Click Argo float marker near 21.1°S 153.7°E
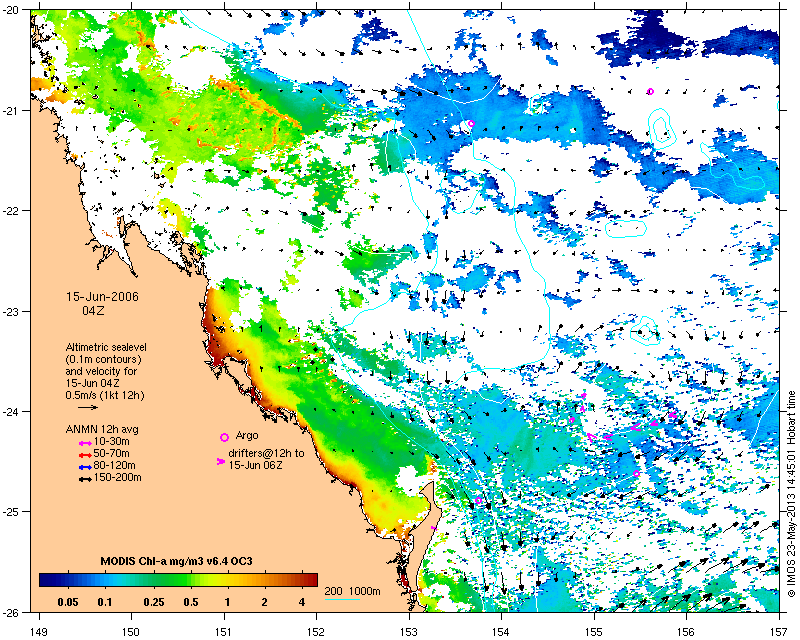This screenshot has height=640, width=800. coord(471,124)
